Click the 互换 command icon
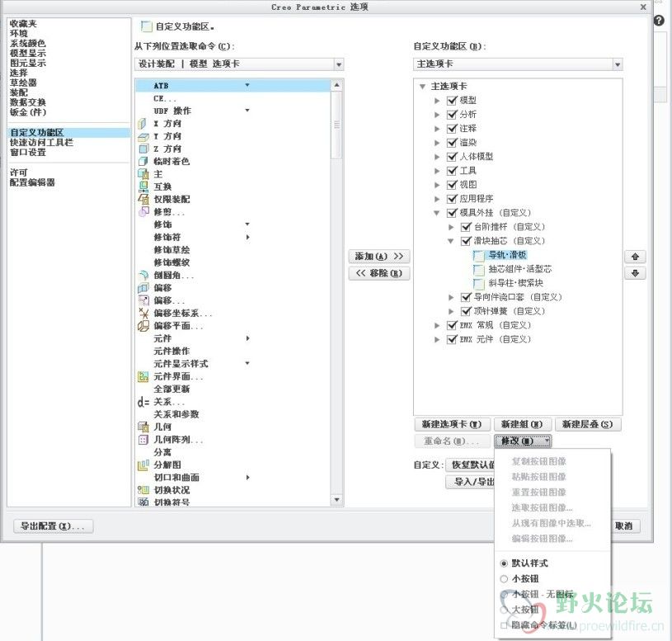The height and width of the screenshot is (641, 672). pos(143,186)
